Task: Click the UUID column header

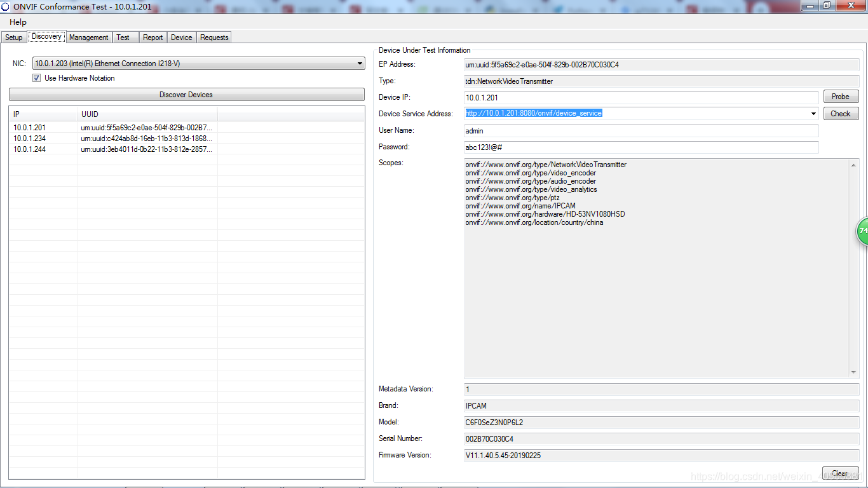Action: [x=147, y=114]
